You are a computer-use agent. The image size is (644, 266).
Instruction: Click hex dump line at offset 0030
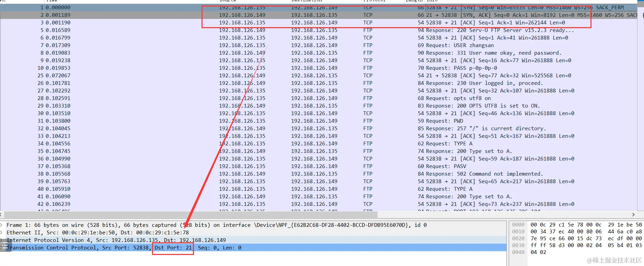point(577,245)
